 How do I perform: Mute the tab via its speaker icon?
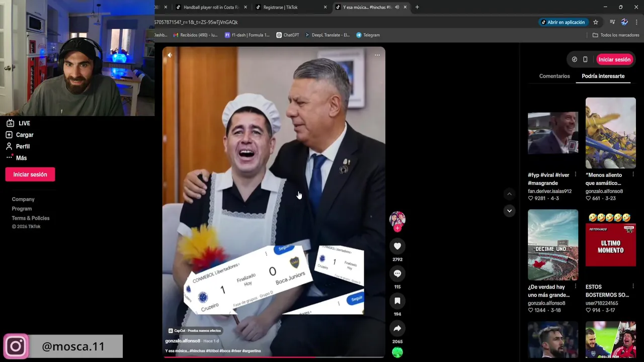click(397, 7)
